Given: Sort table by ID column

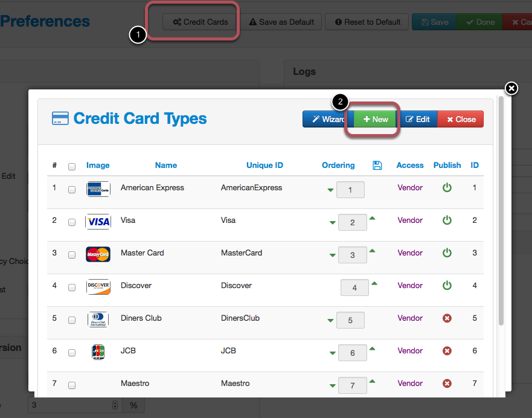Looking at the screenshot, I should tap(474, 166).
